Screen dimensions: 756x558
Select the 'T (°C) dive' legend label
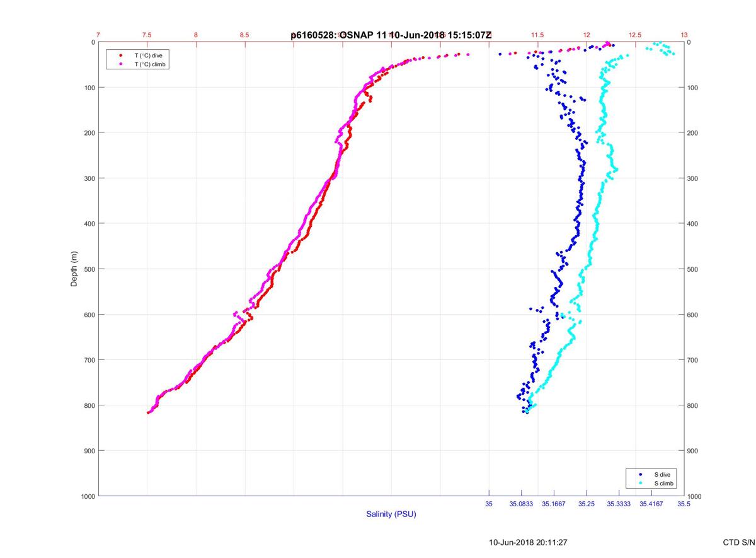[x=148, y=55]
